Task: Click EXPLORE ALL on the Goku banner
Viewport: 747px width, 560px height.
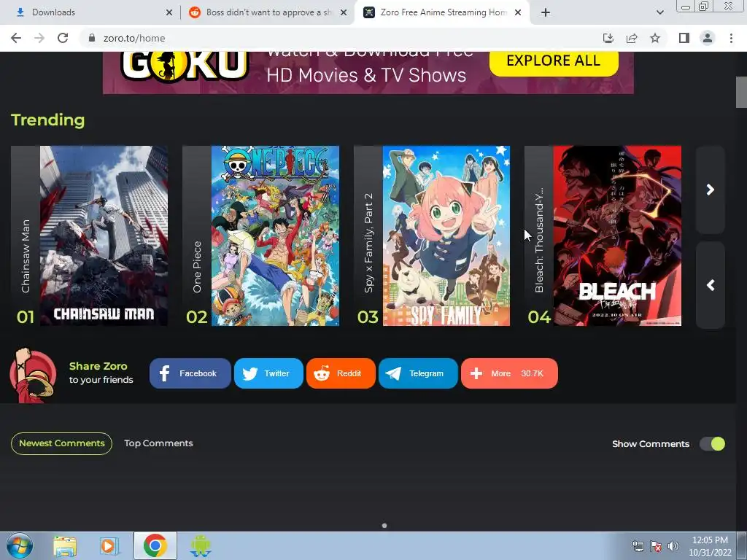Action: pos(554,61)
